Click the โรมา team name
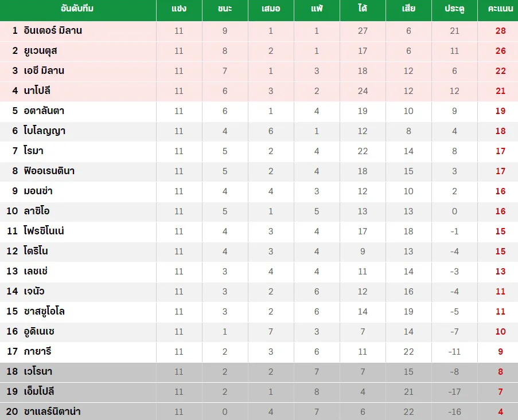The width and height of the screenshot is (518, 420). (x=33, y=151)
